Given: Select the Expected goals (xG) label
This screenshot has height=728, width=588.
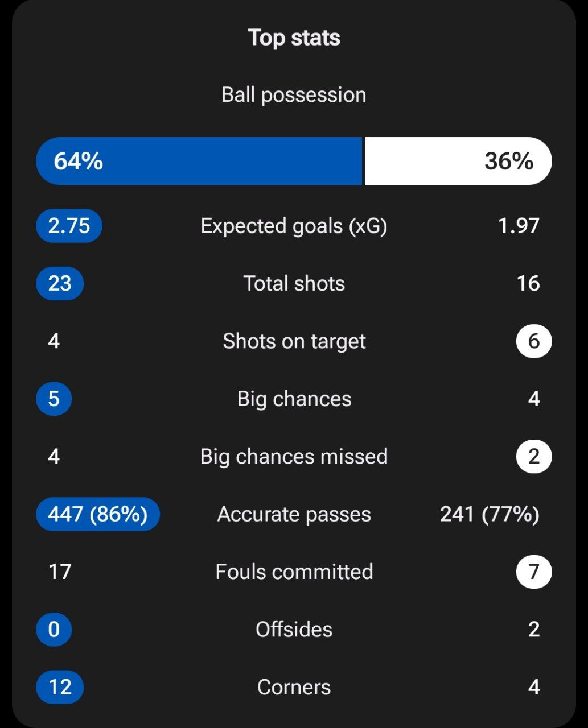Looking at the screenshot, I should click(294, 226).
